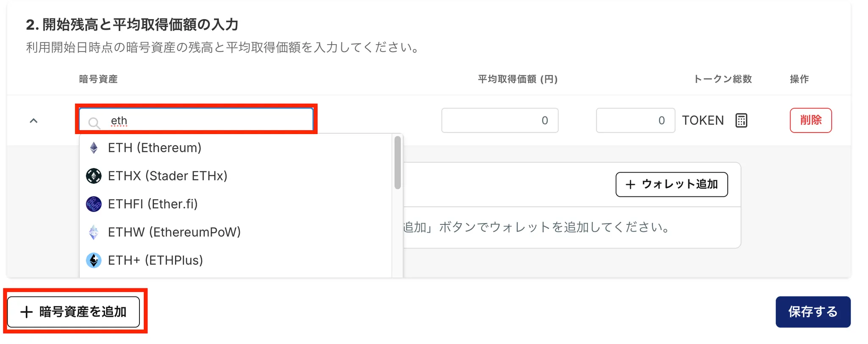
Task: Click the Ethereum diamond icon
Action: click(x=94, y=148)
